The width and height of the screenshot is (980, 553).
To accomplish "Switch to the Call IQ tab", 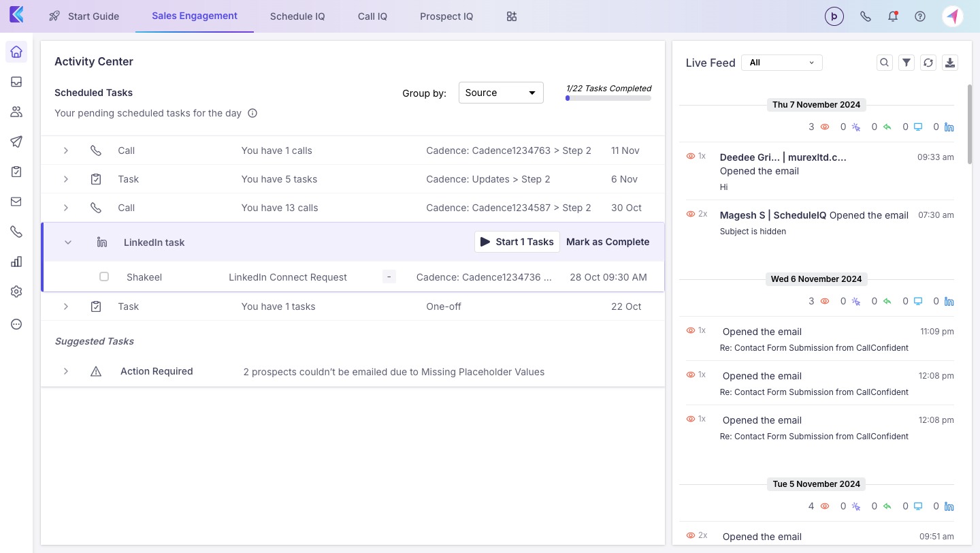I will (372, 16).
